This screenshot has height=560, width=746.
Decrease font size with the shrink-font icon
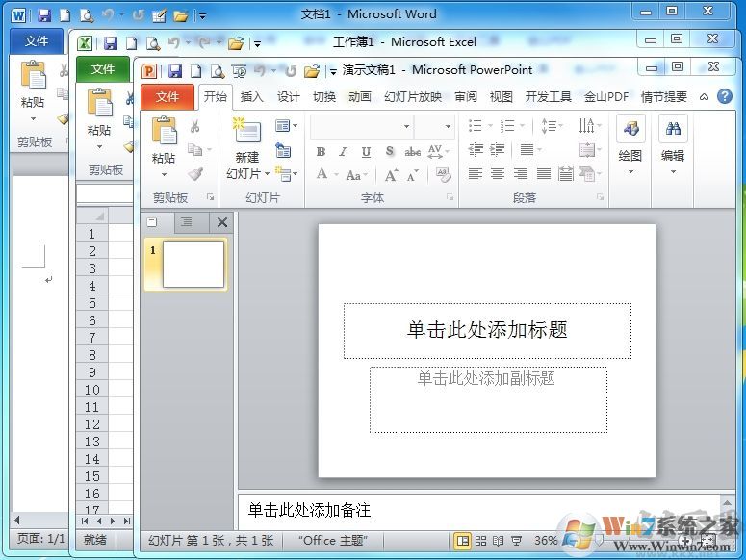coord(413,175)
